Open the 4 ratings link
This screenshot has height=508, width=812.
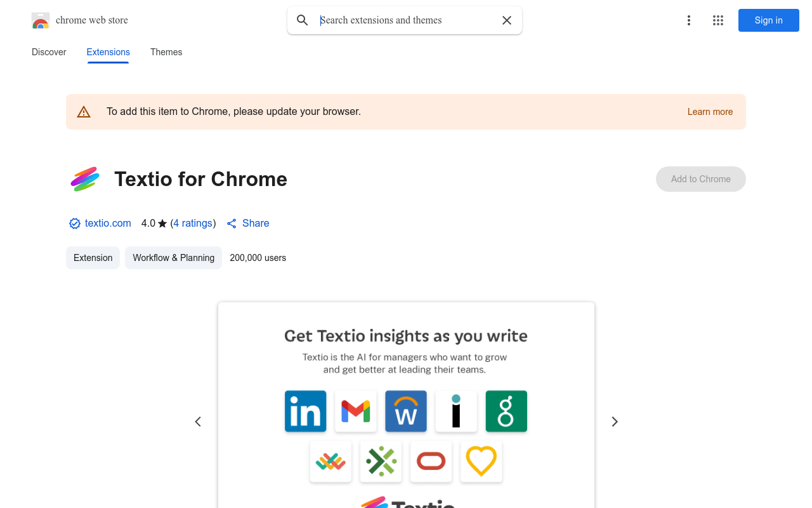tap(193, 224)
